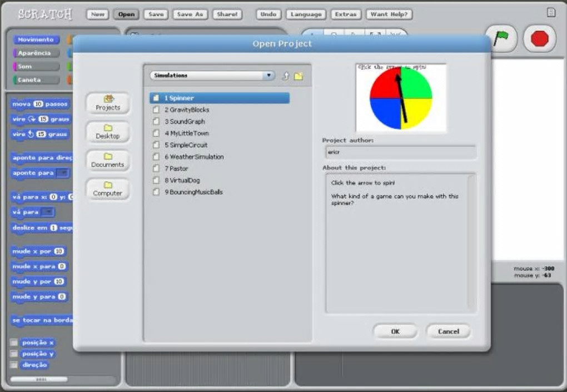This screenshot has height=392, width=567.
Task: Click the red stop sign icon
Action: [539, 38]
